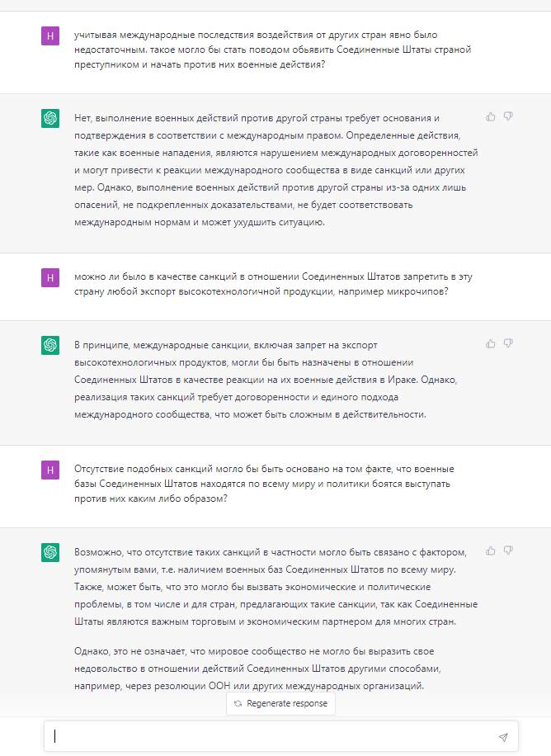Screen dimensions: 551x756
Task: Click user avatar beside message starting "Отсутствие"
Action: [x=50, y=469]
